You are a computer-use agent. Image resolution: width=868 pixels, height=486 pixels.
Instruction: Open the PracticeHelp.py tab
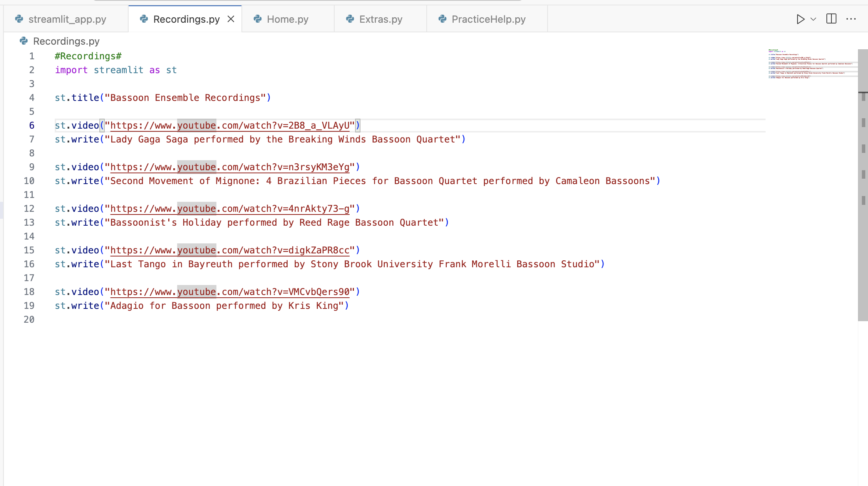point(488,19)
